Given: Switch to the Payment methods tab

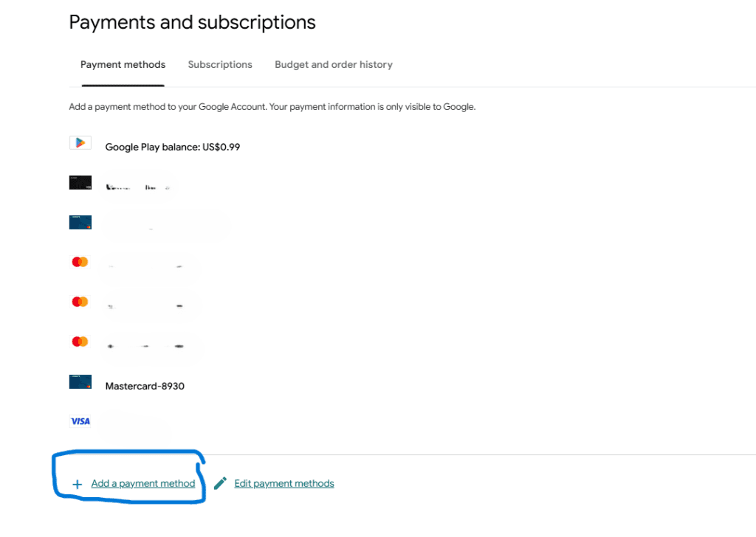Looking at the screenshot, I should coord(123,65).
